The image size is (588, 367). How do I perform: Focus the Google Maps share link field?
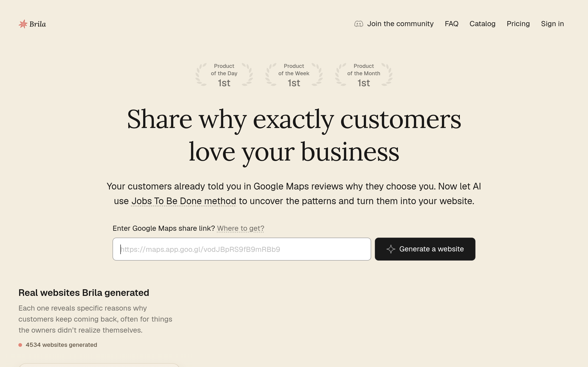242,249
